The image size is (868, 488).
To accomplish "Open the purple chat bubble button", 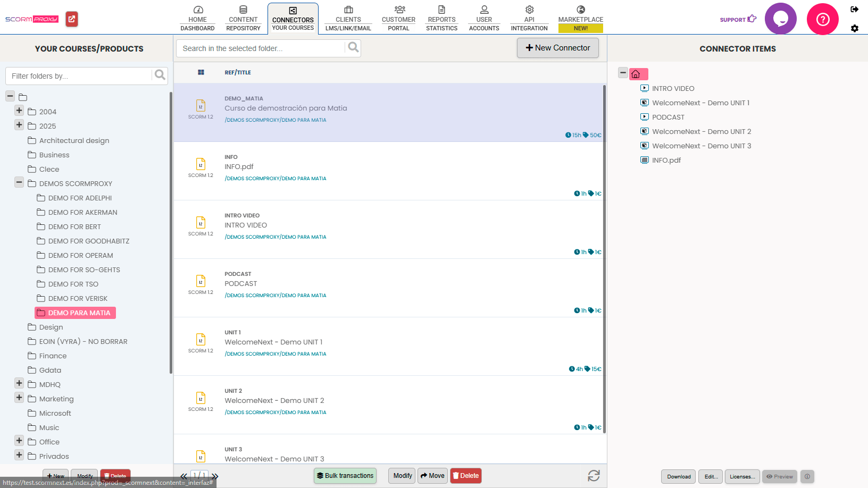I will 780,19.
